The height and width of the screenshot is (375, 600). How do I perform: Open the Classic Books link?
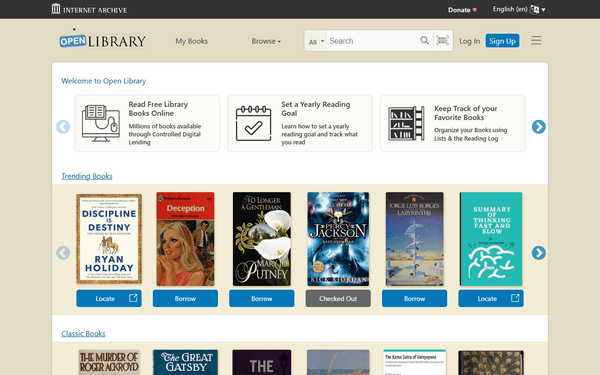pyautogui.click(x=83, y=333)
